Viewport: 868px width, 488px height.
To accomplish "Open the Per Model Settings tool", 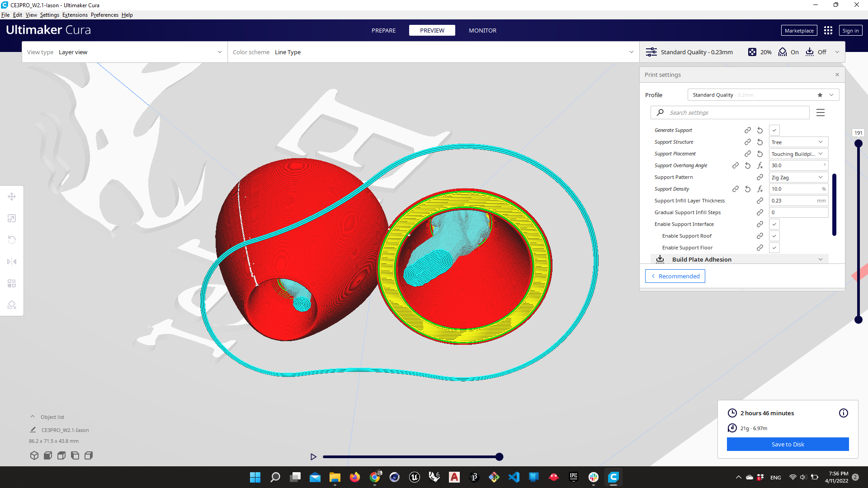I will (12, 283).
